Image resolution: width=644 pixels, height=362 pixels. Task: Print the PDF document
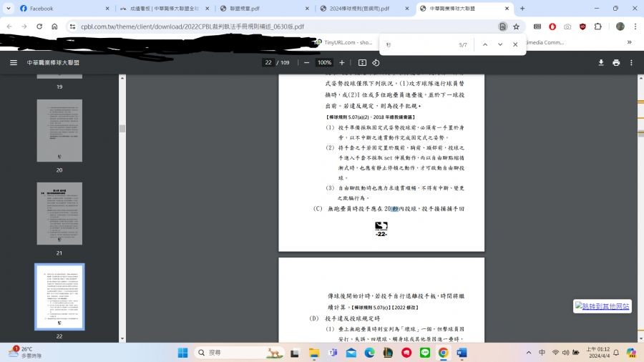[x=616, y=62]
